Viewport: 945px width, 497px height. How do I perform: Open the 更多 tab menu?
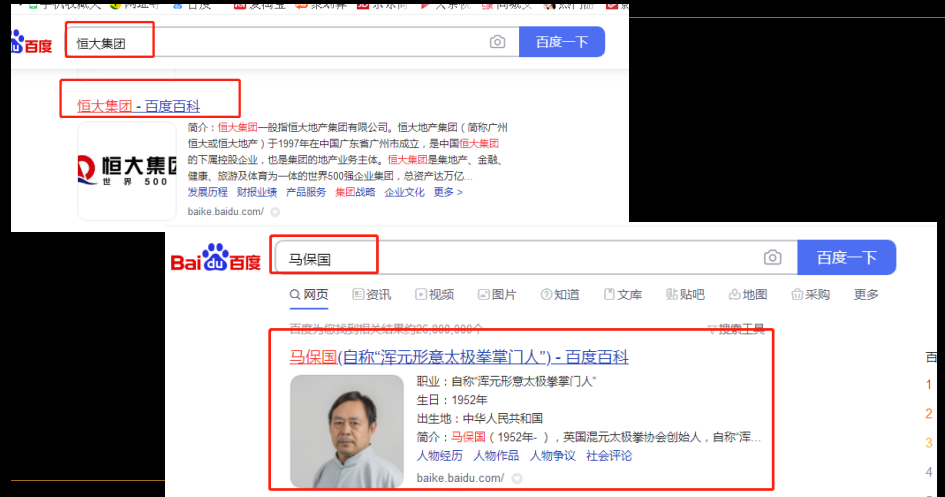click(866, 295)
